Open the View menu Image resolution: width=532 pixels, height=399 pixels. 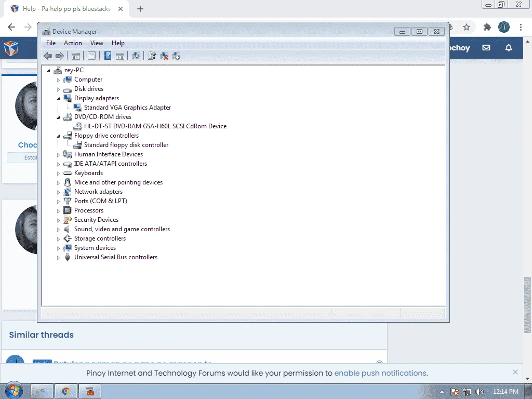(97, 43)
